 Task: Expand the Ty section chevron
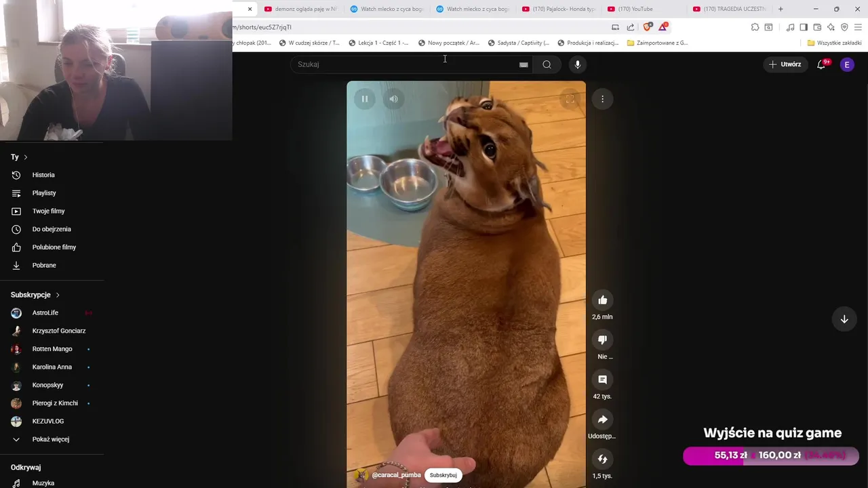(26, 157)
